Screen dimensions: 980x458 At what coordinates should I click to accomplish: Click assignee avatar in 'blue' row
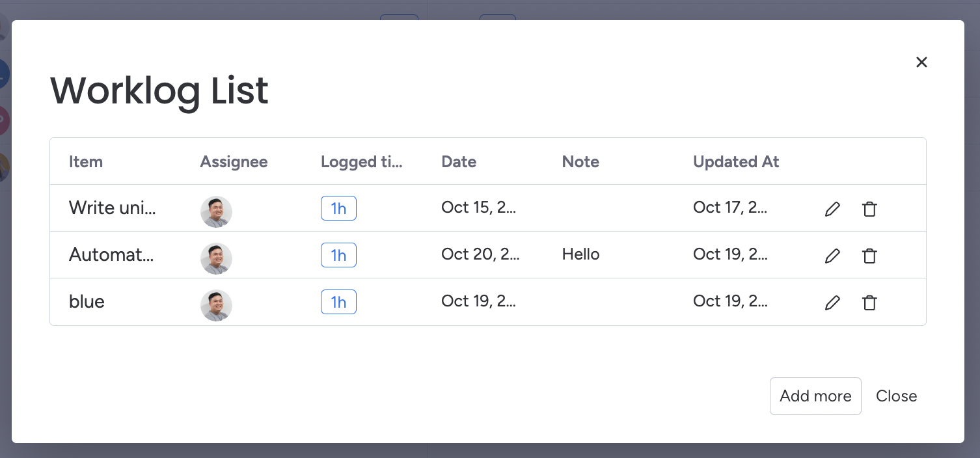pos(216,305)
